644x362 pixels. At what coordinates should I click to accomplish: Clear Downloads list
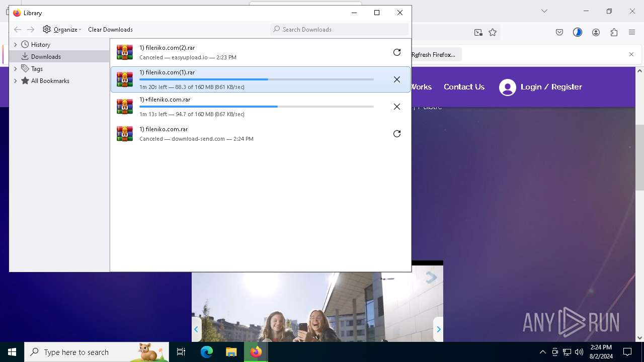110,30
